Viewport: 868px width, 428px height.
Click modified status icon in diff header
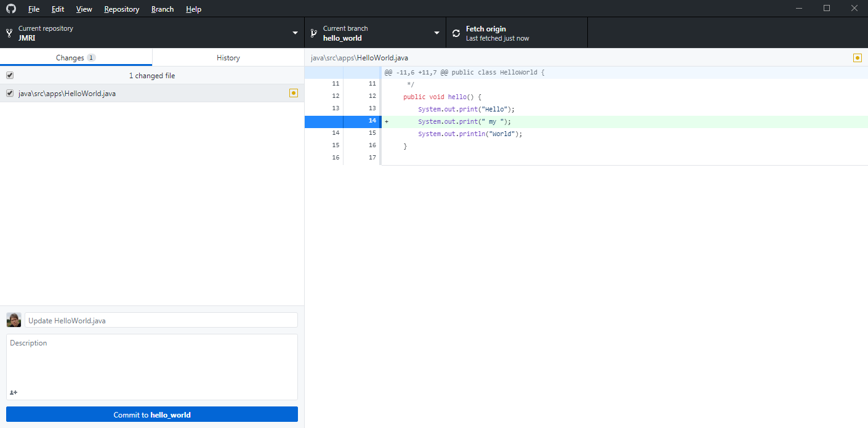coord(857,58)
